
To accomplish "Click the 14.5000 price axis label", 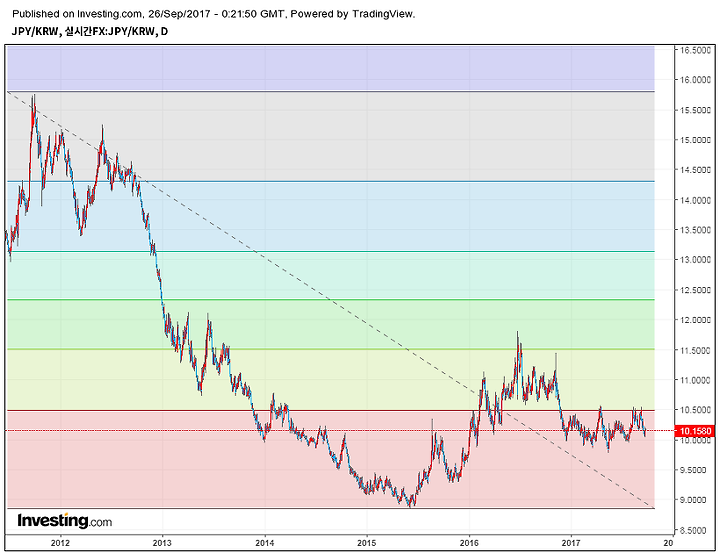I will pos(696,170).
